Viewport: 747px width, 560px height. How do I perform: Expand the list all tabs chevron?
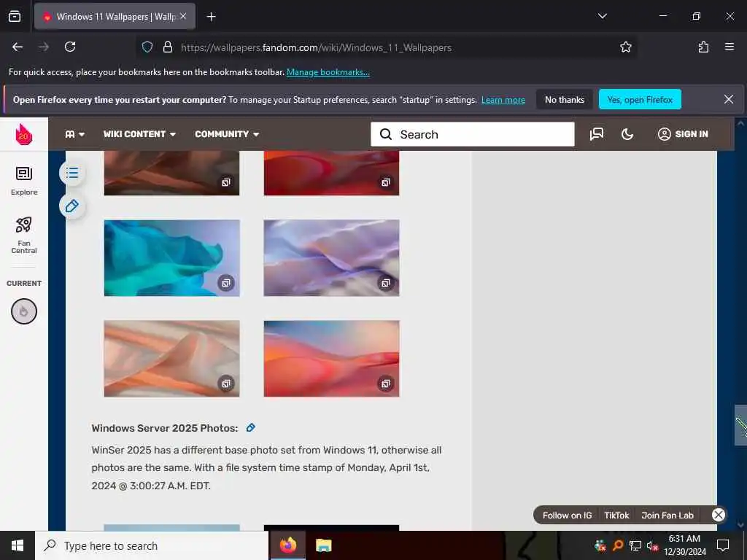(602, 16)
